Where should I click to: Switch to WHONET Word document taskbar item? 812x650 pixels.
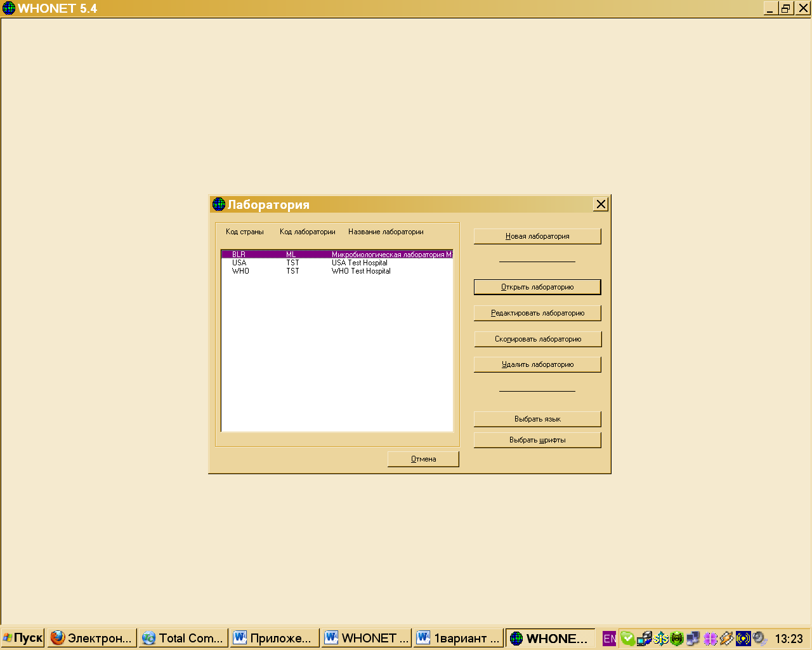[x=366, y=638]
